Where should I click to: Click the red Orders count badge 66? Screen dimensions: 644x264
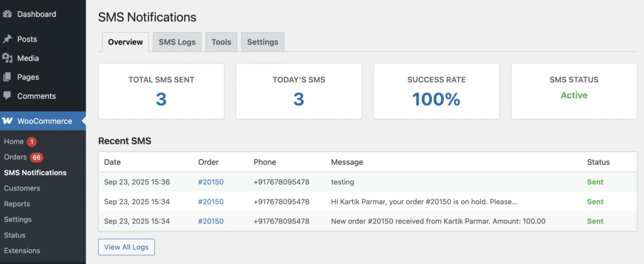point(36,157)
